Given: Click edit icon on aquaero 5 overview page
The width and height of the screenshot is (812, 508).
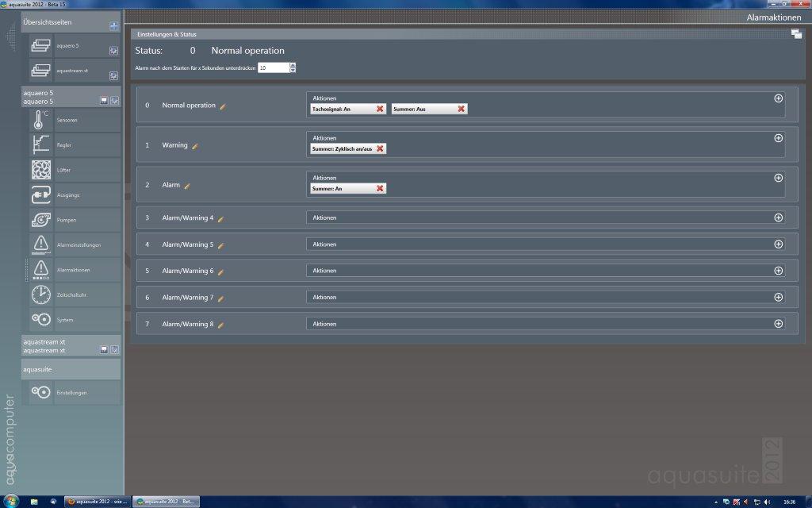Looking at the screenshot, I should pyautogui.click(x=113, y=51).
